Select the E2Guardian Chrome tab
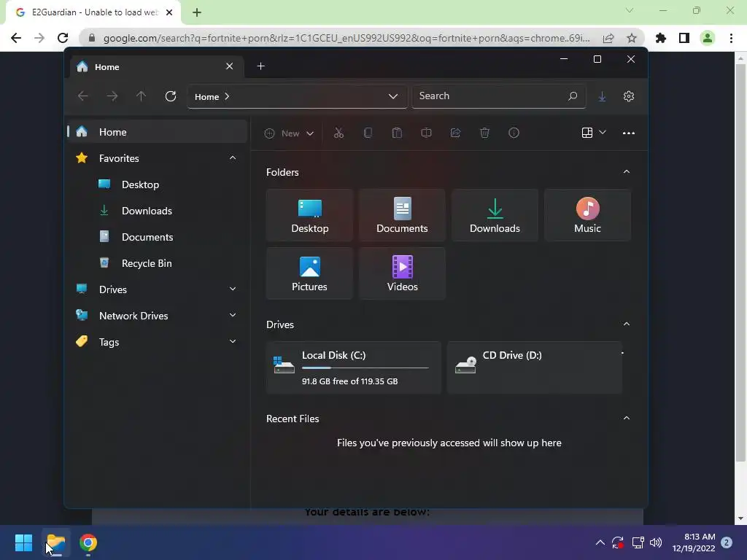Image resolution: width=747 pixels, height=560 pixels. point(93,12)
